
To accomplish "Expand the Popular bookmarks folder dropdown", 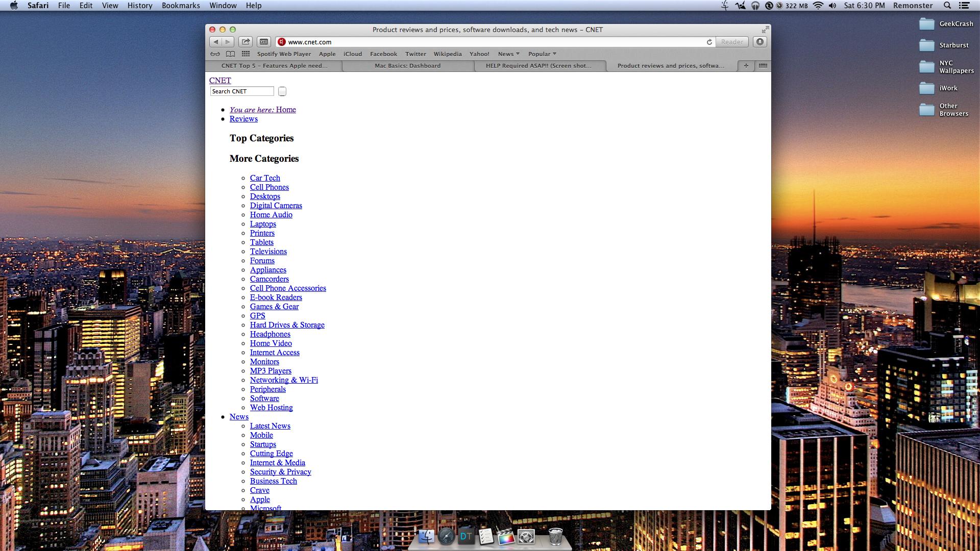I will point(542,54).
